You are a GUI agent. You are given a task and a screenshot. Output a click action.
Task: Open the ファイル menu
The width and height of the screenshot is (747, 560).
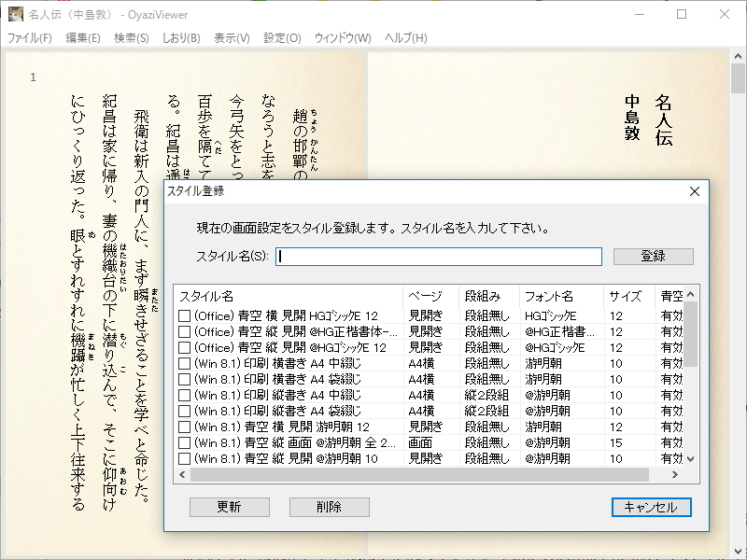tap(29, 39)
